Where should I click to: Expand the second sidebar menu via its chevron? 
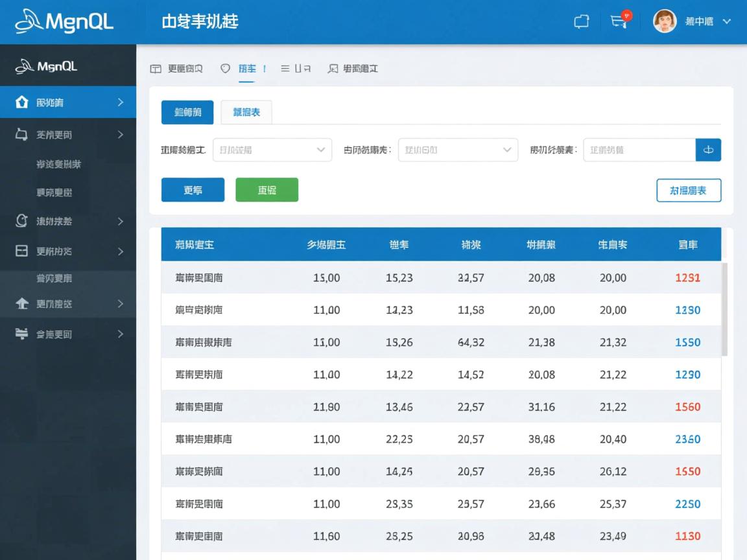pos(119,135)
